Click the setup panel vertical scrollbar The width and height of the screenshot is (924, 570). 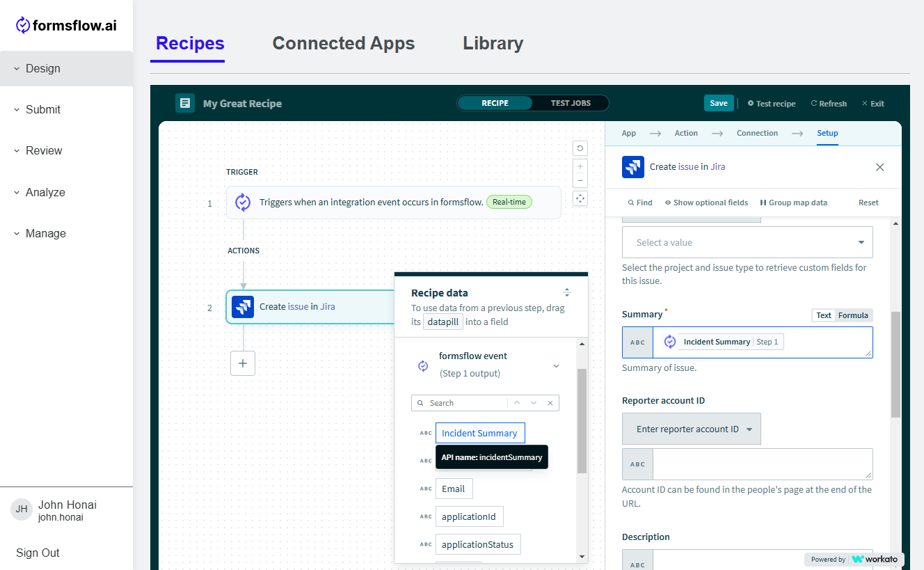tap(895, 364)
